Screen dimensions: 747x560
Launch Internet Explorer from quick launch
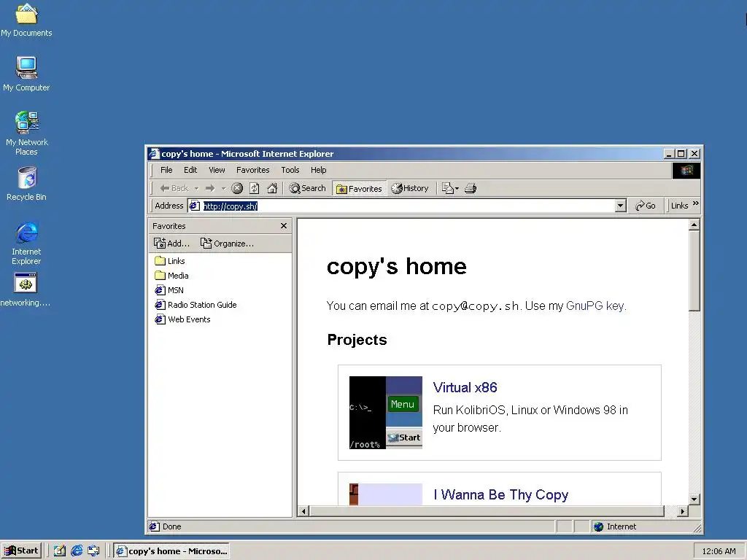pyautogui.click(x=77, y=551)
